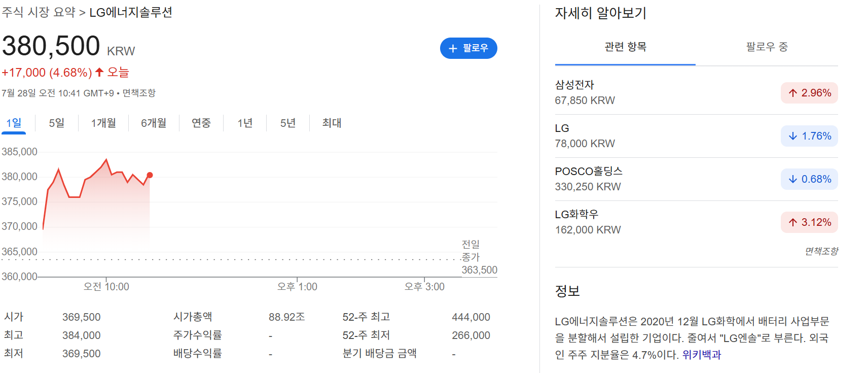The image size is (868, 373).
Task: Click the red current price dot on chart
Action: pyautogui.click(x=150, y=175)
